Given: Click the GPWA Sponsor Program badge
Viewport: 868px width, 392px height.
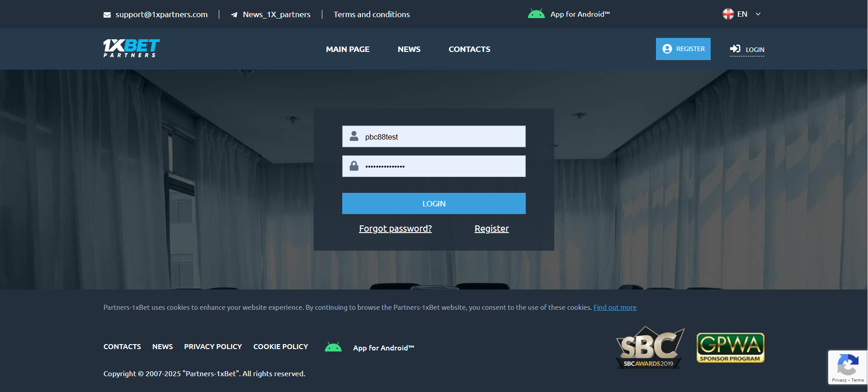Looking at the screenshot, I should tap(731, 348).
